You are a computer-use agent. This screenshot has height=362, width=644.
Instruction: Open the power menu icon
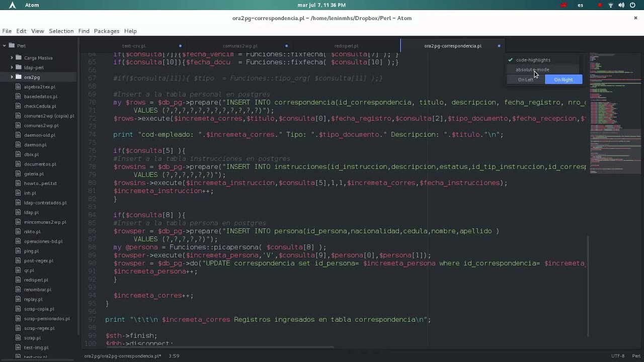632,5
